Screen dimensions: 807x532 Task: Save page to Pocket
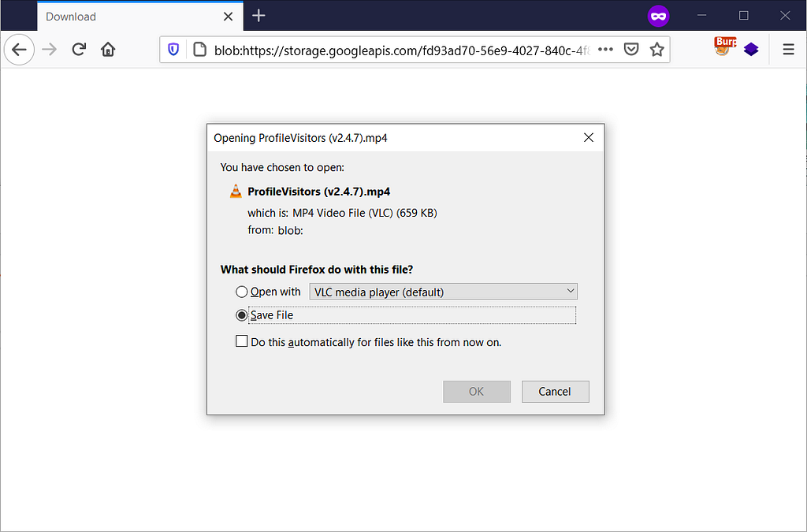pos(631,50)
